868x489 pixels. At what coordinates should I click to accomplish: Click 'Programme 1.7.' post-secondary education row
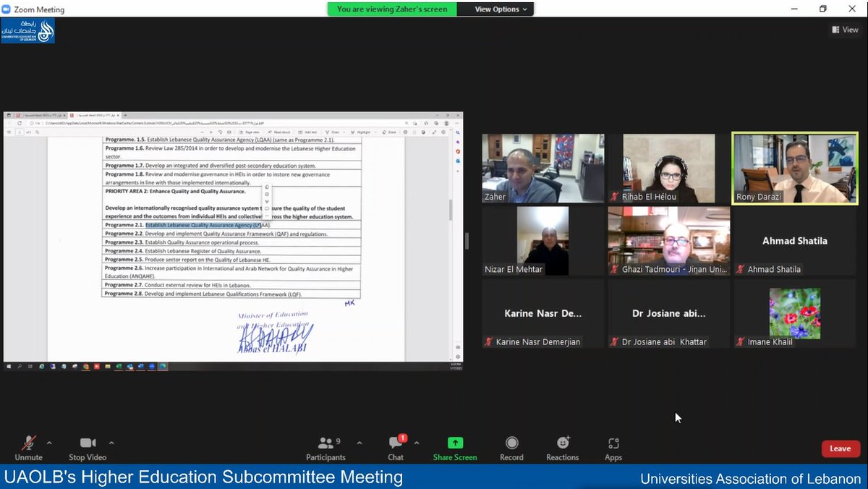point(231,166)
